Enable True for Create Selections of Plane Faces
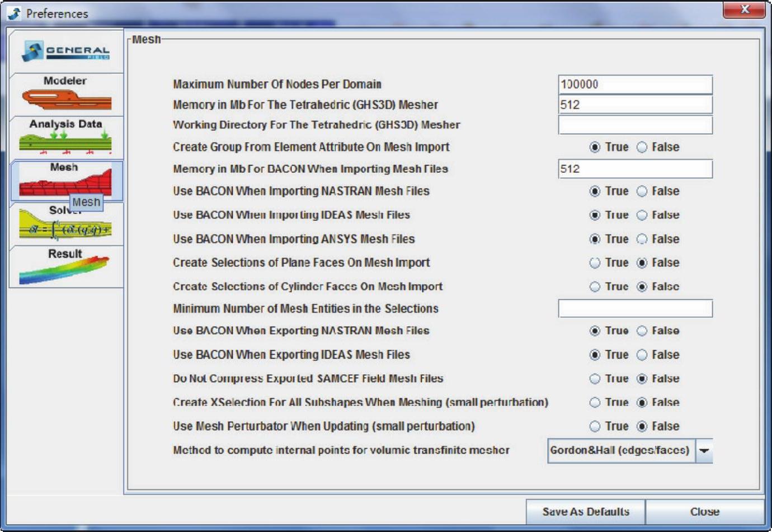 pyautogui.click(x=595, y=263)
